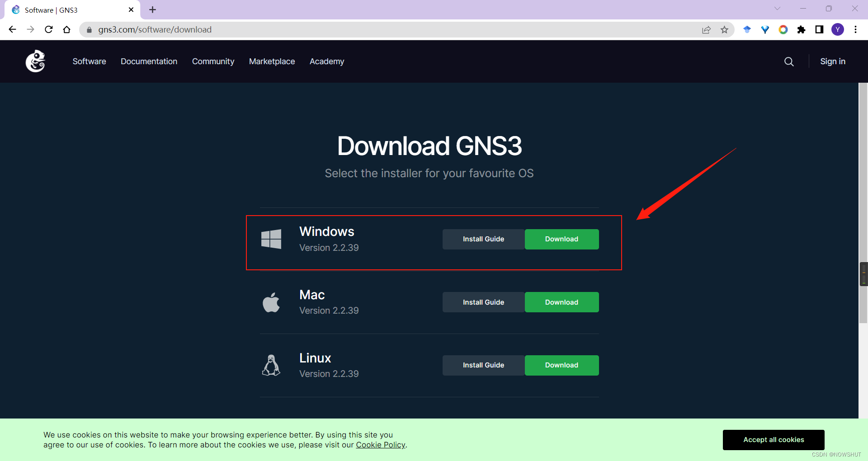
Task: Open Mac Install Guide
Action: tap(484, 302)
